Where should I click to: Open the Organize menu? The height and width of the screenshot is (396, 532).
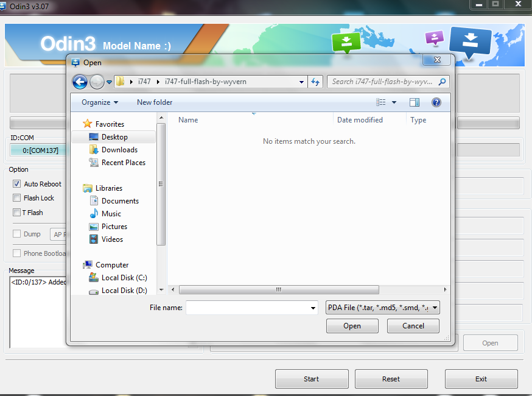click(100, 102)
